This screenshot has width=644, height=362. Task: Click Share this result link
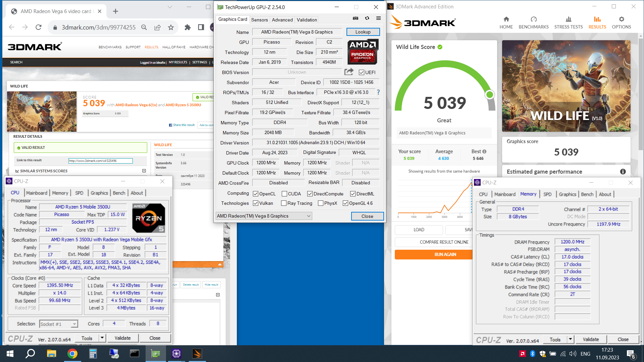(182, 125)
